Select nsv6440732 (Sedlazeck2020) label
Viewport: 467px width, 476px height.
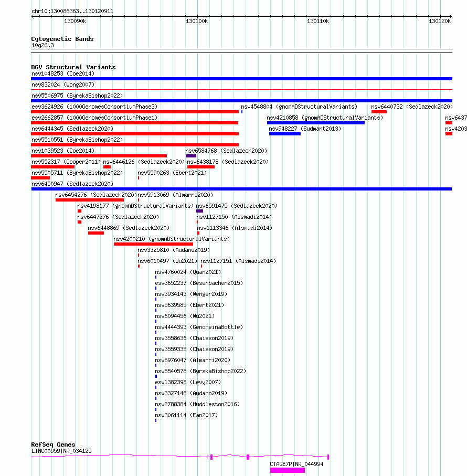(x=412, y=107)
